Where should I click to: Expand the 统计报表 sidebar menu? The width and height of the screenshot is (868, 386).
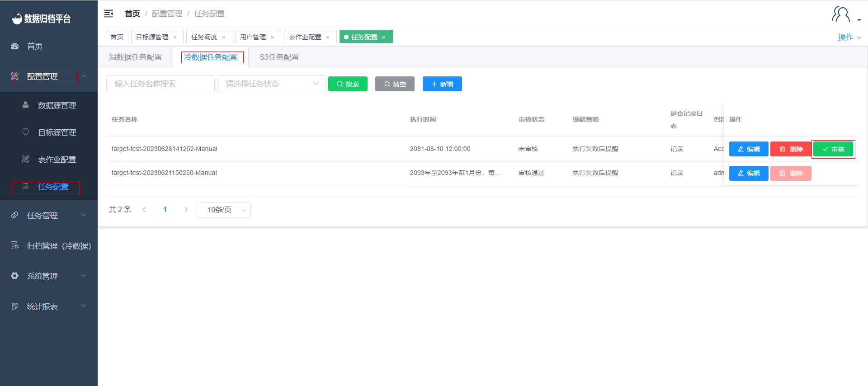[x=84, y=306]
